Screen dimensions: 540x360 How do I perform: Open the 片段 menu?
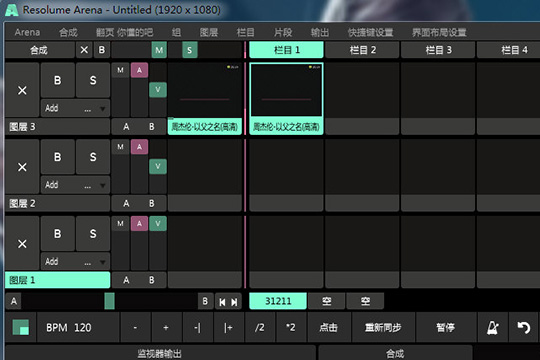pos(283,32)
